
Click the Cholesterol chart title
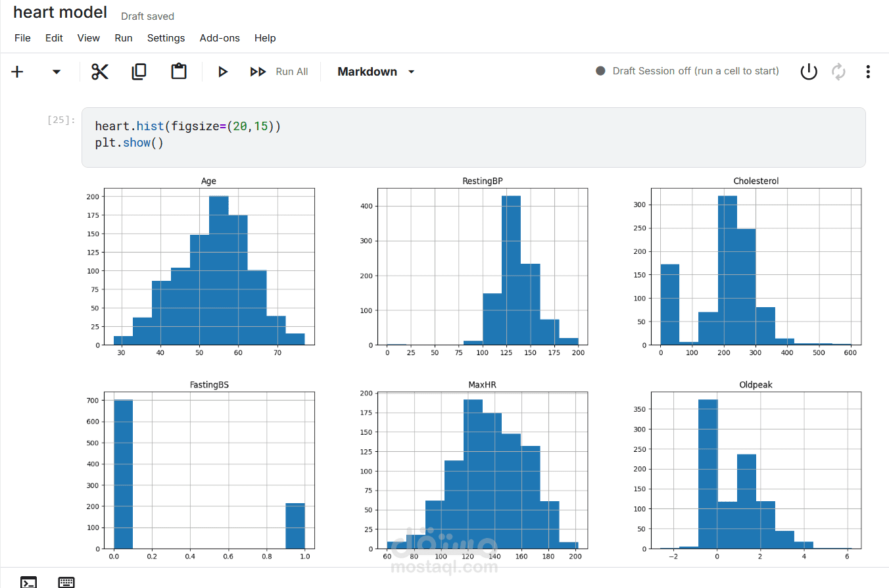point(756,181)
